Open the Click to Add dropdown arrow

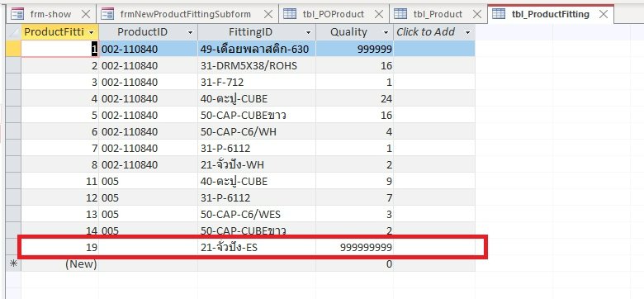click(467, 32)
